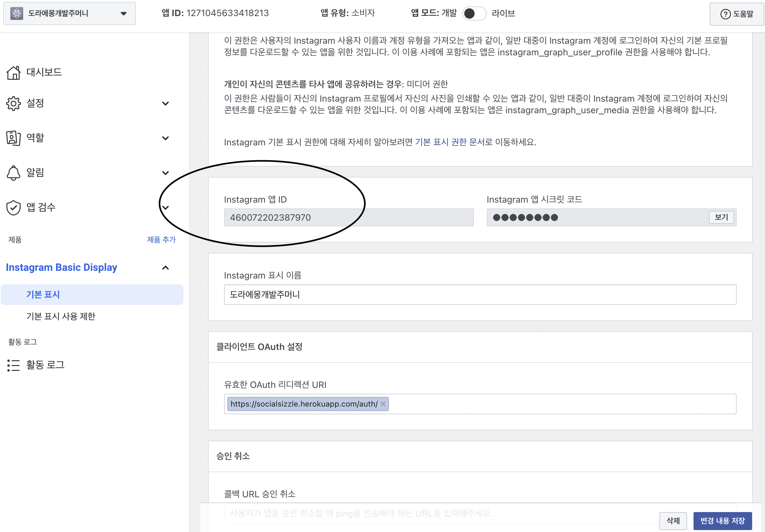Expand the 설정 settings section
The width and height of the screenshot is (765, 532).
pyautogui.click(x=165, y=104)
